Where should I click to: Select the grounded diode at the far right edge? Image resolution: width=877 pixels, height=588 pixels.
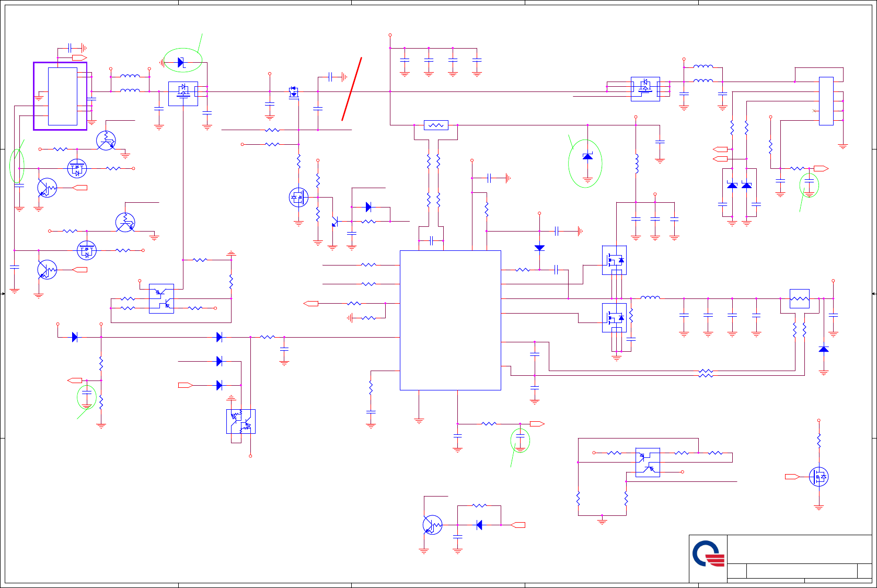pos(824,349)
